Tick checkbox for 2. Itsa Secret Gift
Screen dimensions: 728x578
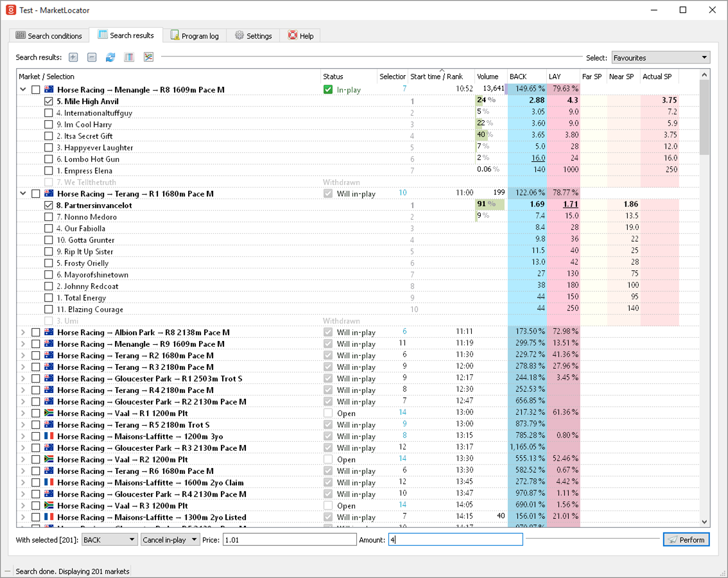coord(48,136)
